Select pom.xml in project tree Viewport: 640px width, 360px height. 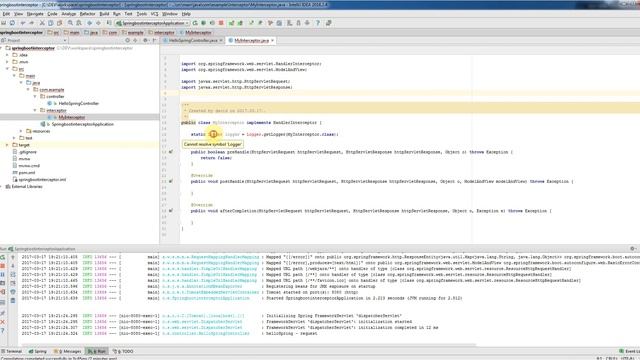tap(27, 173)
